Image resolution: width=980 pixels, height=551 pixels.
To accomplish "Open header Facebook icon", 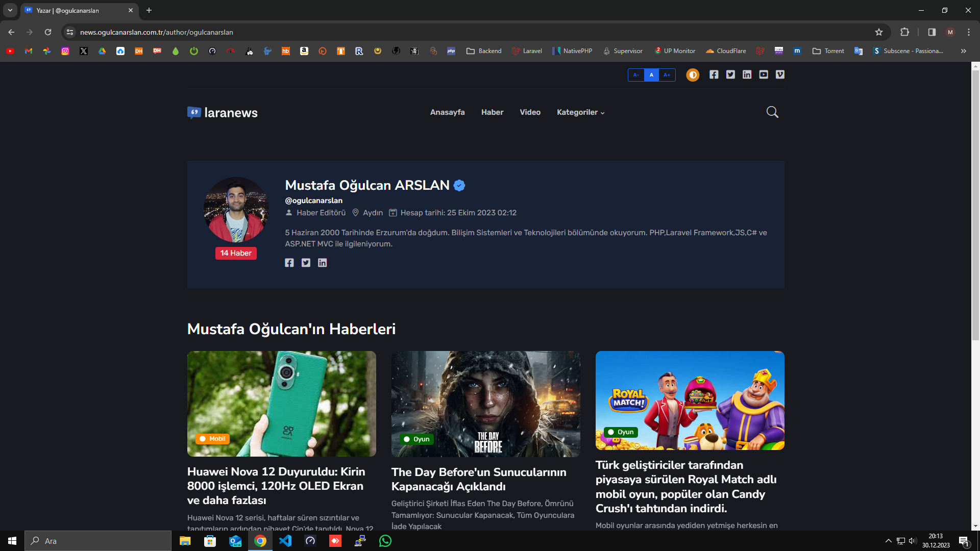I will [x=714, y=74].
